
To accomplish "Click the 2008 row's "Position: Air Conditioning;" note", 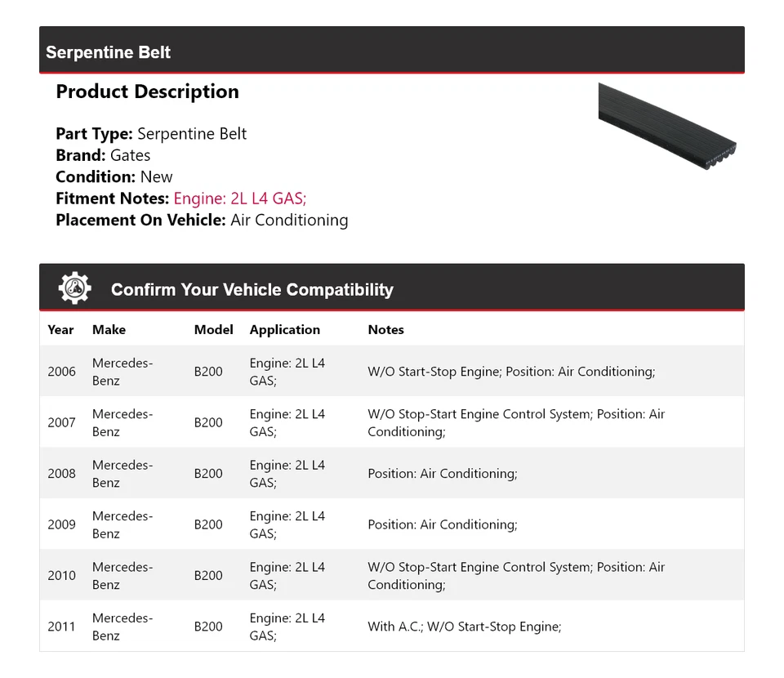I will [442, 474].
